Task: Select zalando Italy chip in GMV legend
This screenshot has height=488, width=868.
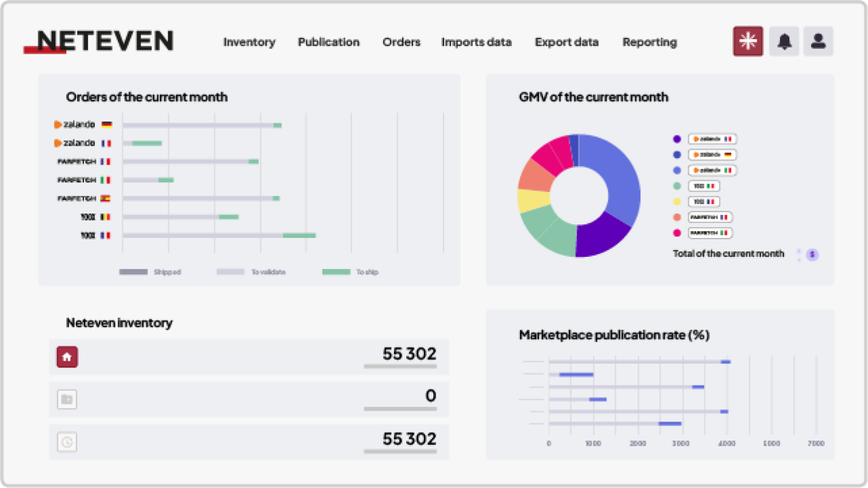Action: click(713, 170)
